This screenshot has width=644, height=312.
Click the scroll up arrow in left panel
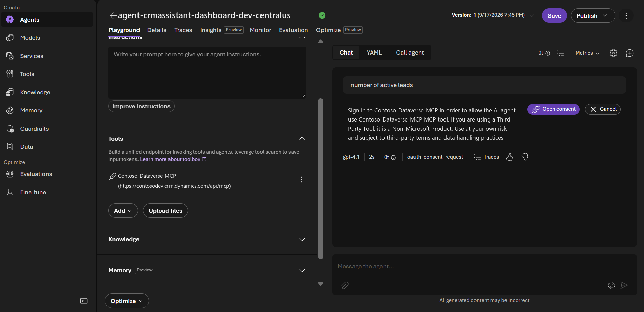[x=320, y=42]
